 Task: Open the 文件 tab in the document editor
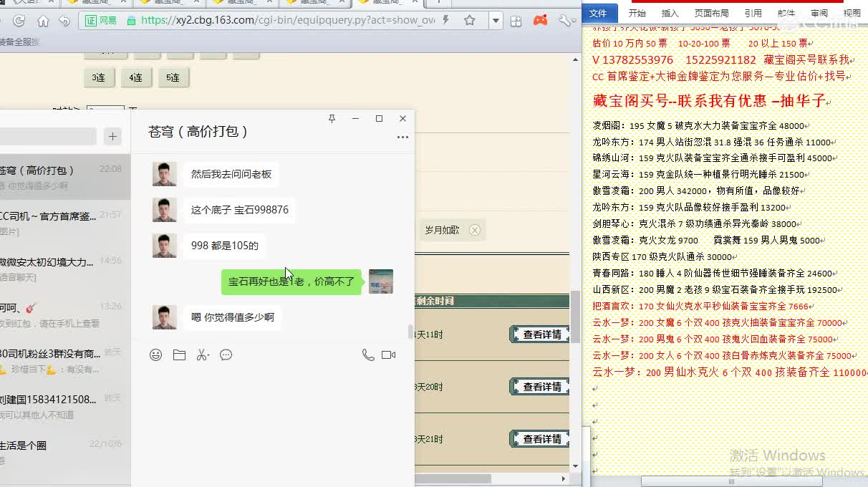(x=598, y=13)
